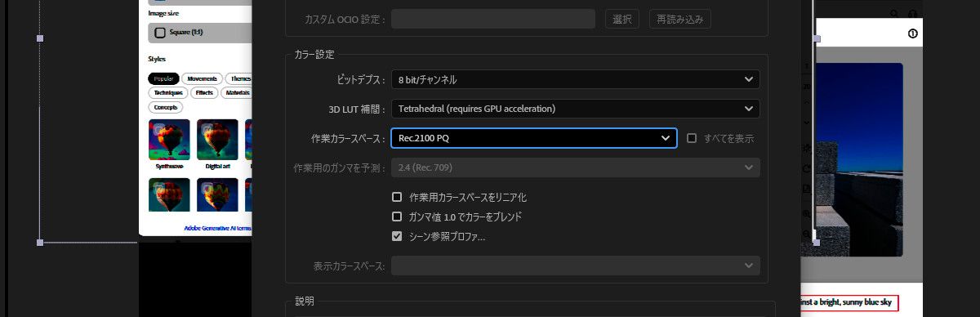Screen dimensions: 980x317
Task: Click the blue sky generated image
Action: point(852,159)
